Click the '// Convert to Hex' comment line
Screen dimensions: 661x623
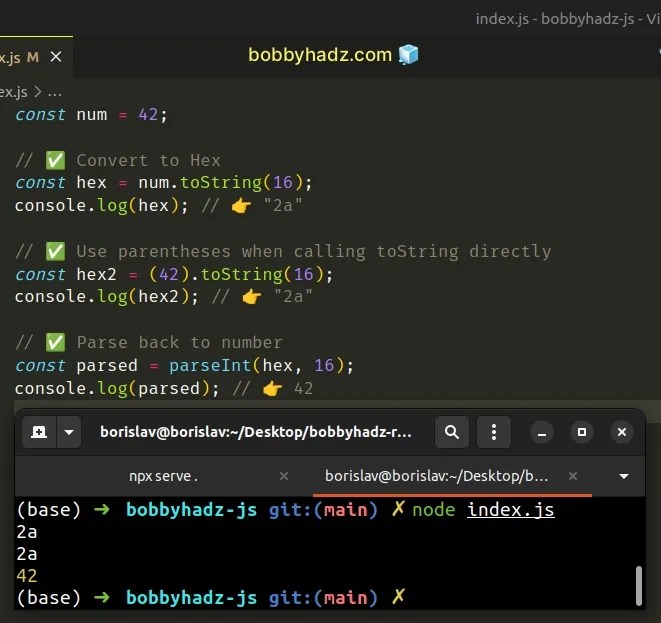coord(118,160)
